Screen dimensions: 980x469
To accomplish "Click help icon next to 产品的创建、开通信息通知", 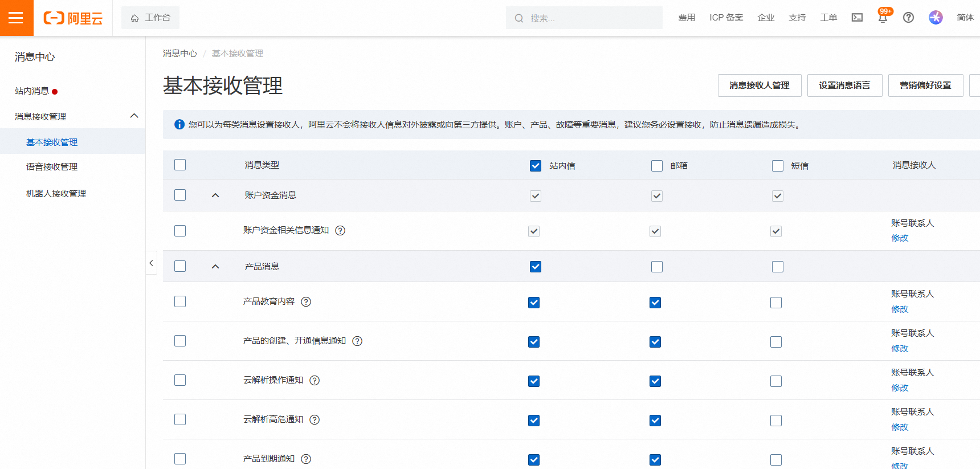I will 357,341.
